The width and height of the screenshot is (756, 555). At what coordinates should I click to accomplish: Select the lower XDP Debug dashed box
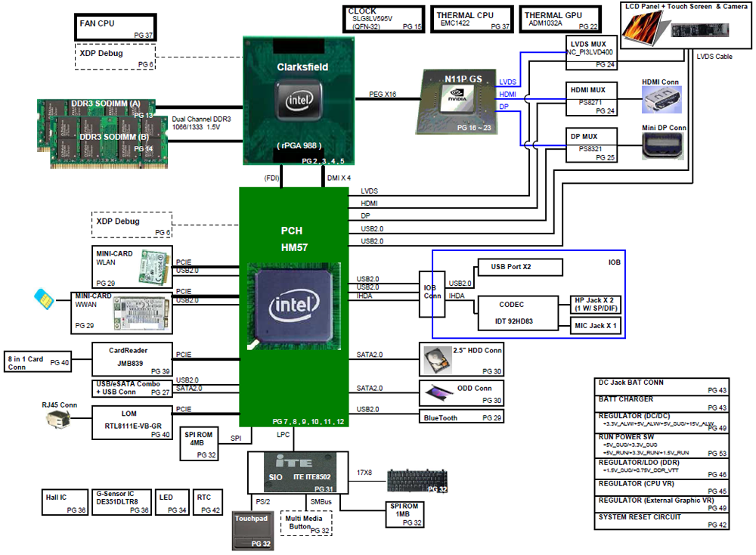pyautogui.click(x=132, y=225)
